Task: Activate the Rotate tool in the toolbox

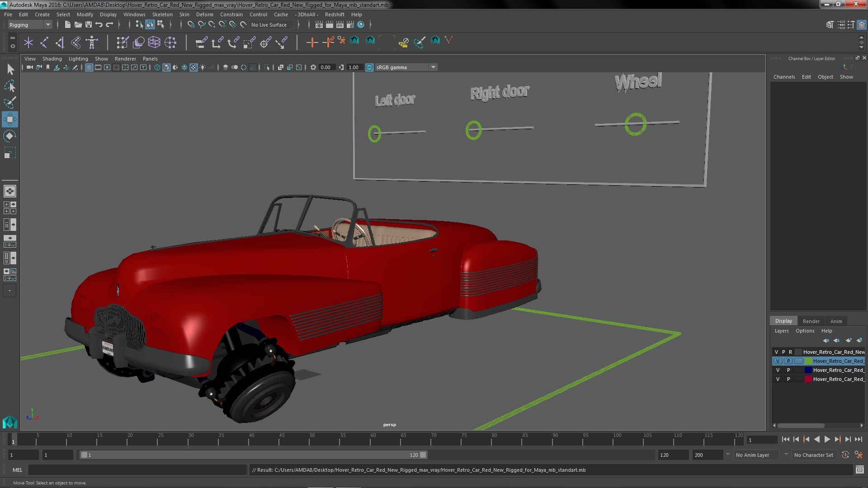Action: (x=10, y=136)
